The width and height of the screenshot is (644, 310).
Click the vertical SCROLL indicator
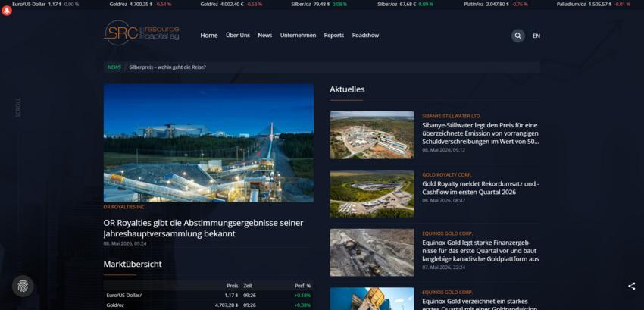(x=18, y=108)
